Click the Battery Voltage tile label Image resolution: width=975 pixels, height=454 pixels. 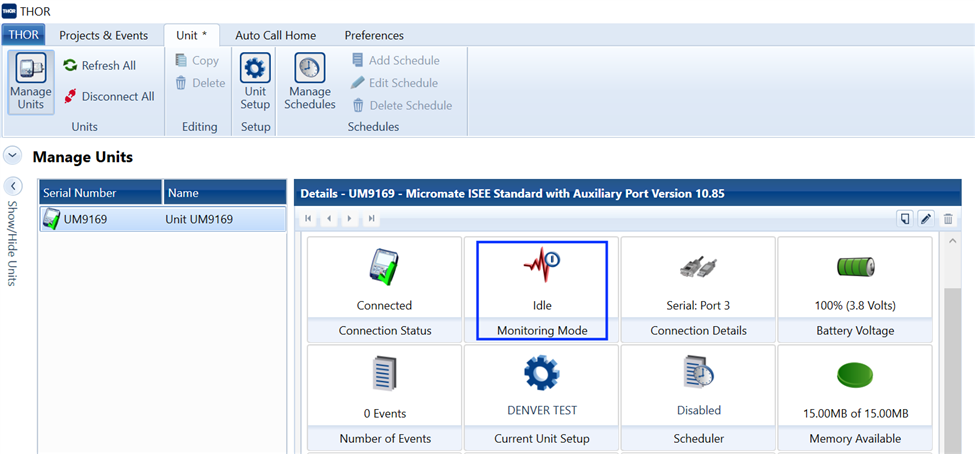855,331
